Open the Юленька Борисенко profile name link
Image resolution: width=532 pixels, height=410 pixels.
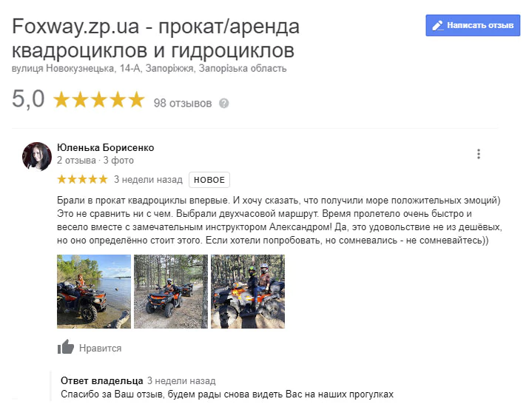[x=106, y=147]
